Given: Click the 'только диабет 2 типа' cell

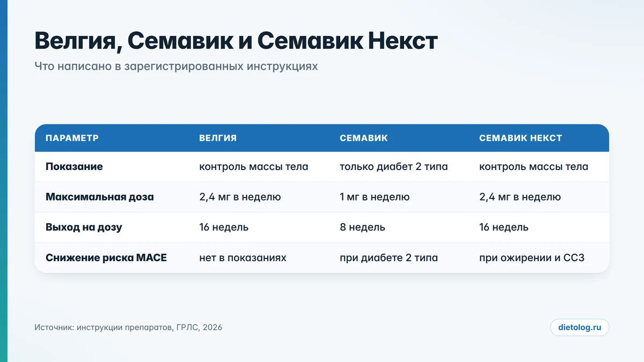Looking at the screenshot, I should 394,167.
